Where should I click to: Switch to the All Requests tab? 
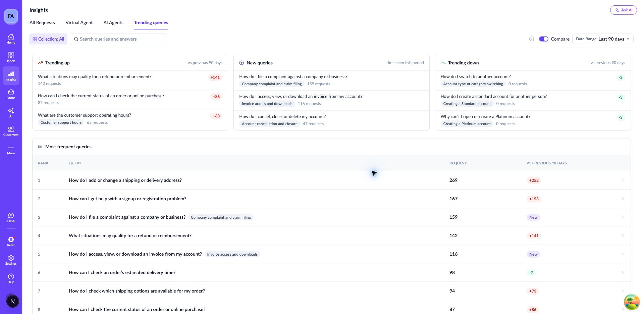pyautogui.click(x=42, y=22)
